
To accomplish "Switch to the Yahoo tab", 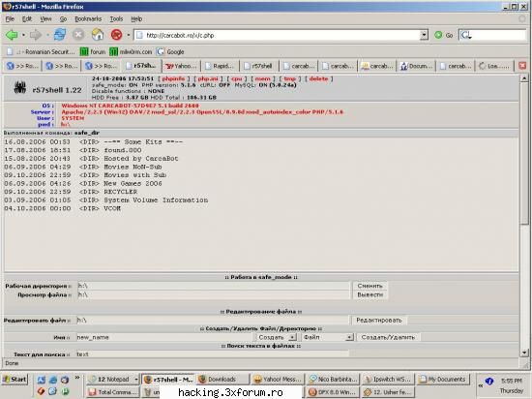I will [181, 66].
